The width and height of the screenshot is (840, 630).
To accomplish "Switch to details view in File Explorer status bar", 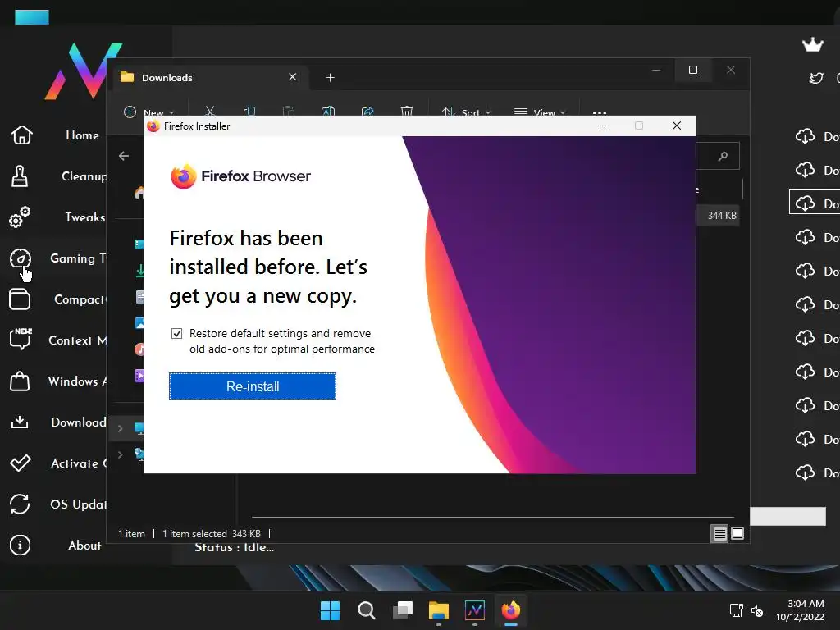I will coord(719,533).
